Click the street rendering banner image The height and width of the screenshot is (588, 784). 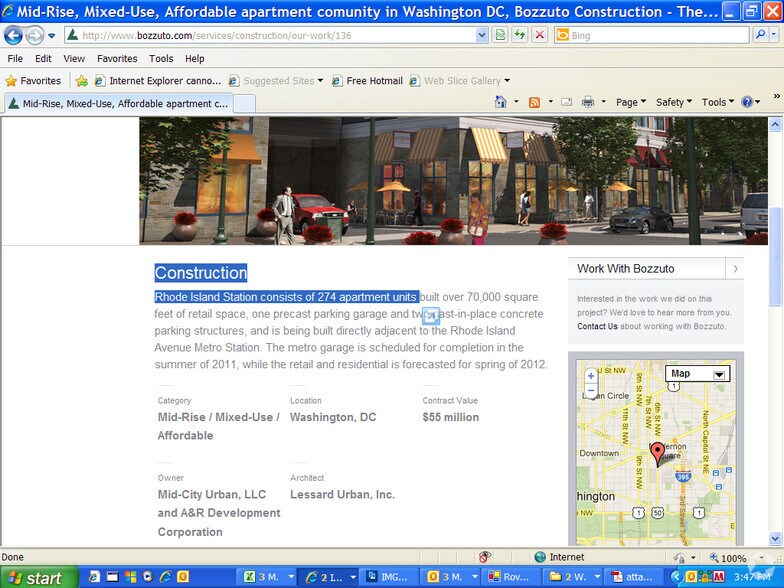point(453,181)
